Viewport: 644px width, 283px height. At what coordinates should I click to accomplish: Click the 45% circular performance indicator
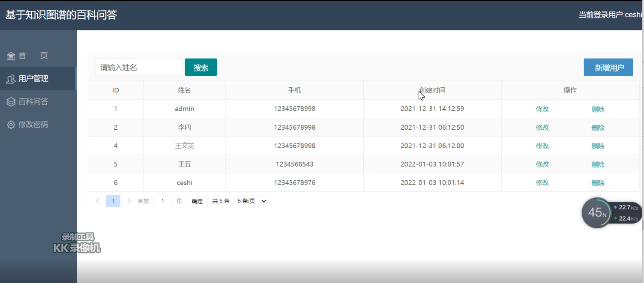(597, 213)
